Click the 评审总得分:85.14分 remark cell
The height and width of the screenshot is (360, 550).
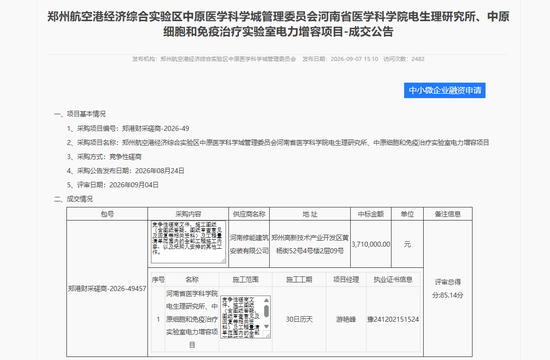click(448, 288)
